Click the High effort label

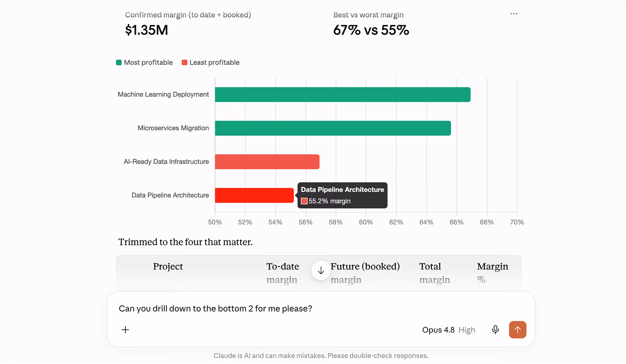[x=467, y=330]
